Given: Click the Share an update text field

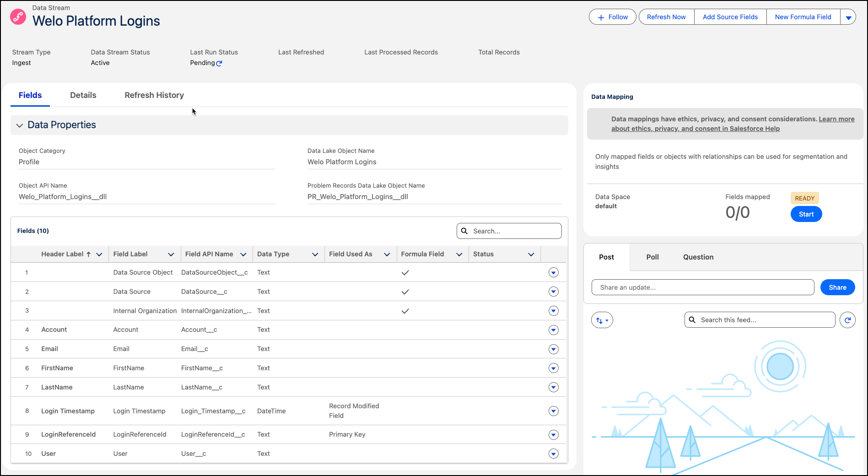Looking at the screenshot, I should 702,287.
